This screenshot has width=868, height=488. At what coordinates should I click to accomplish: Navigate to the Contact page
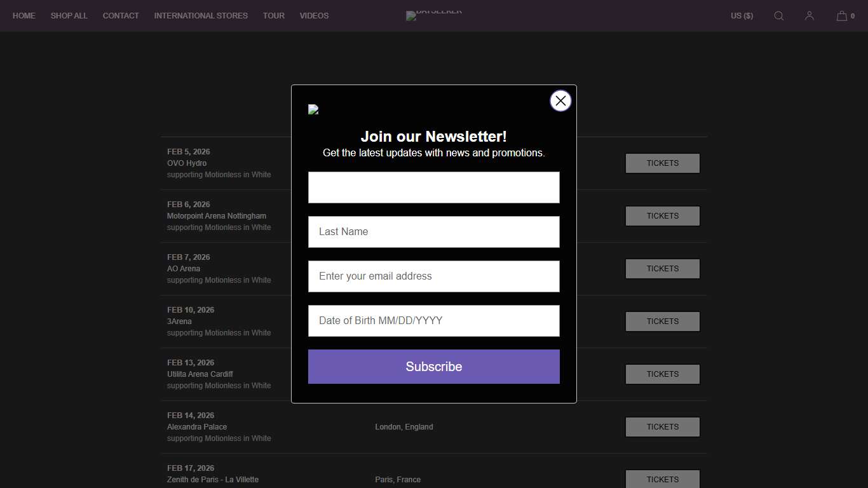point(121,16)
